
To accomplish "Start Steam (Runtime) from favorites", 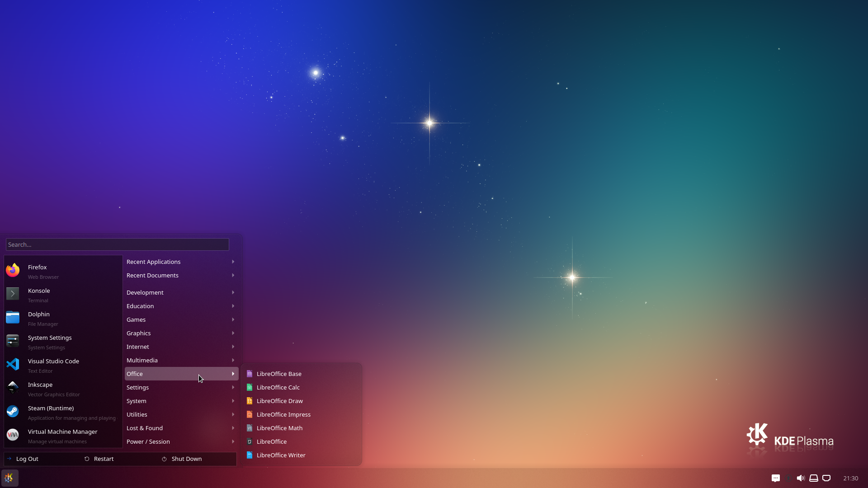I will (63, 413).
